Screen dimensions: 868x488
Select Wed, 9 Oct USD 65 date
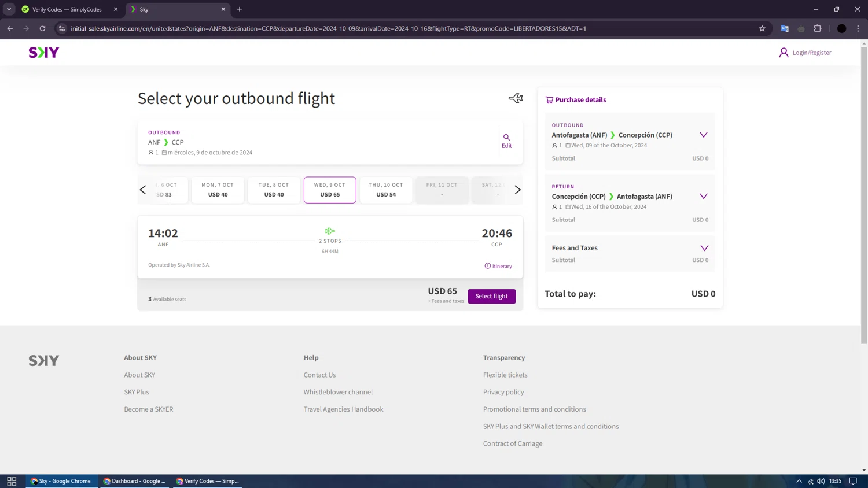point(330,190)
